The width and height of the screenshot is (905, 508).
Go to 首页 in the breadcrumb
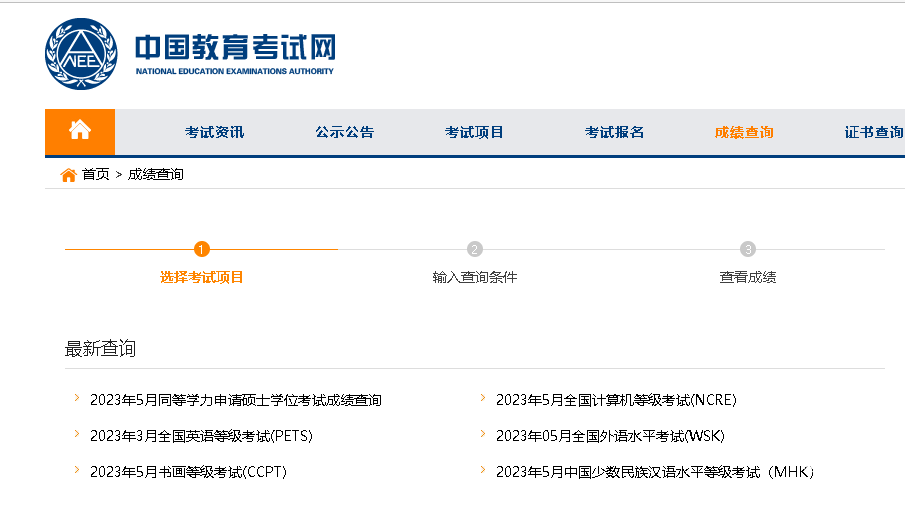[x=96, y=174]
